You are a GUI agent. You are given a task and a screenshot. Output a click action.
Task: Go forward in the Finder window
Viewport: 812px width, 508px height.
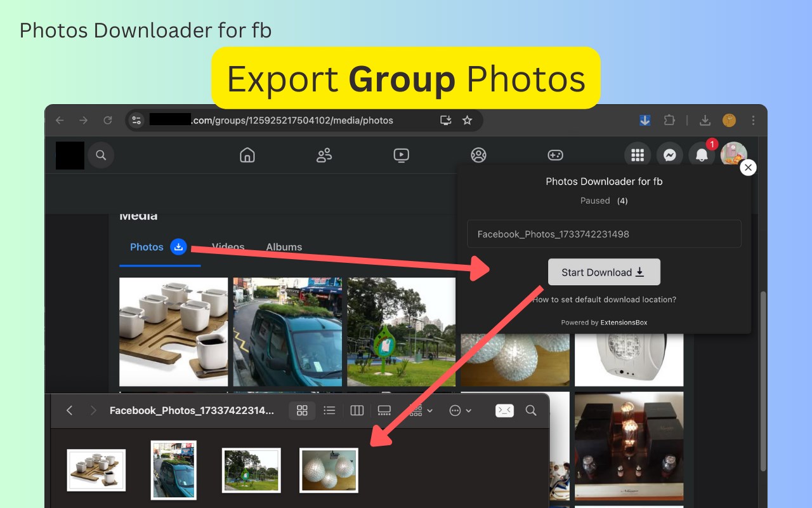point(93,411)
